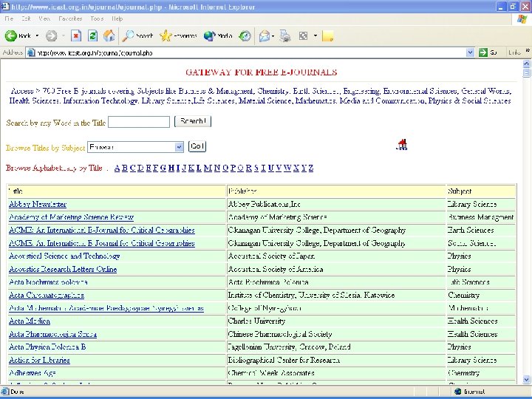
Task: Open Acta Chromatographica link
Action: (x=47, y=295)
